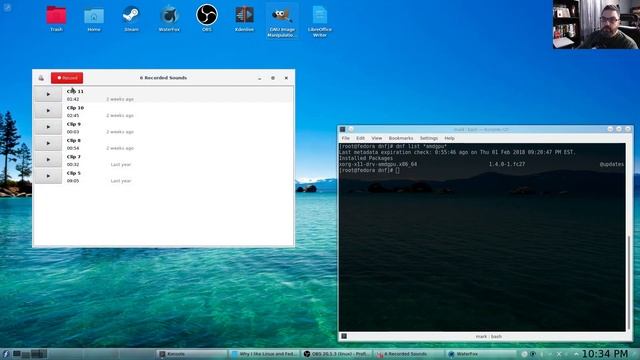This screenshot has height=360, width=640.
Task: Launch Steam from the desktop
Action: 131,19
